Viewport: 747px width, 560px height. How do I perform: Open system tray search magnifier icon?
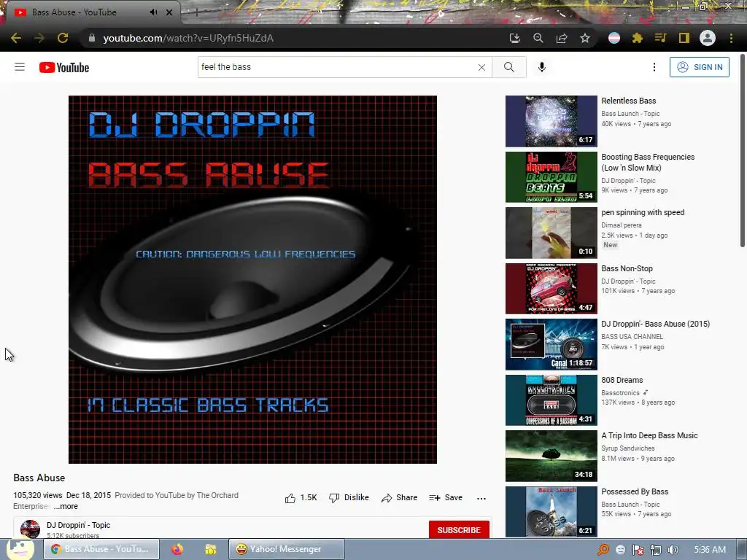(603, 550)
